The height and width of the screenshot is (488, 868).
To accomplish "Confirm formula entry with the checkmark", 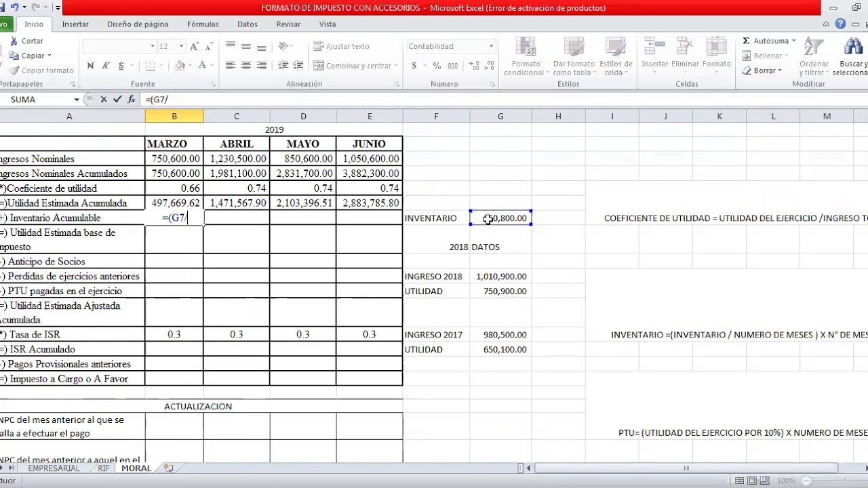I will tap(117, 99).
